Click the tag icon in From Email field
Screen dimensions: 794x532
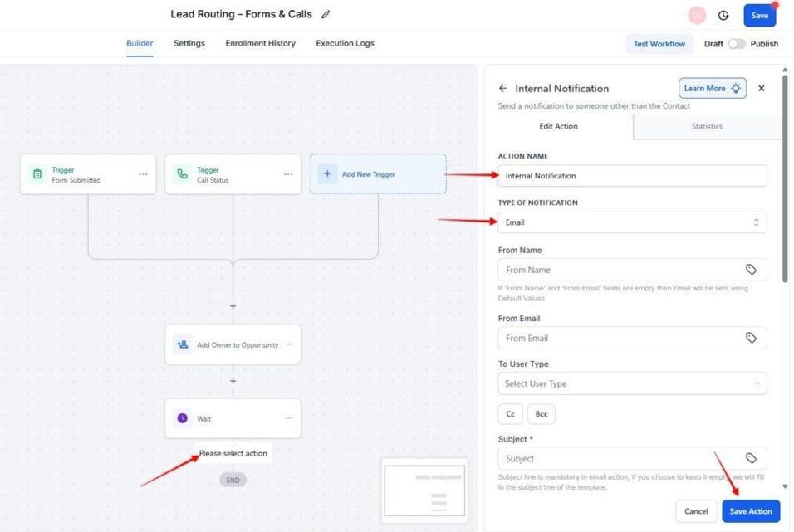751,338
